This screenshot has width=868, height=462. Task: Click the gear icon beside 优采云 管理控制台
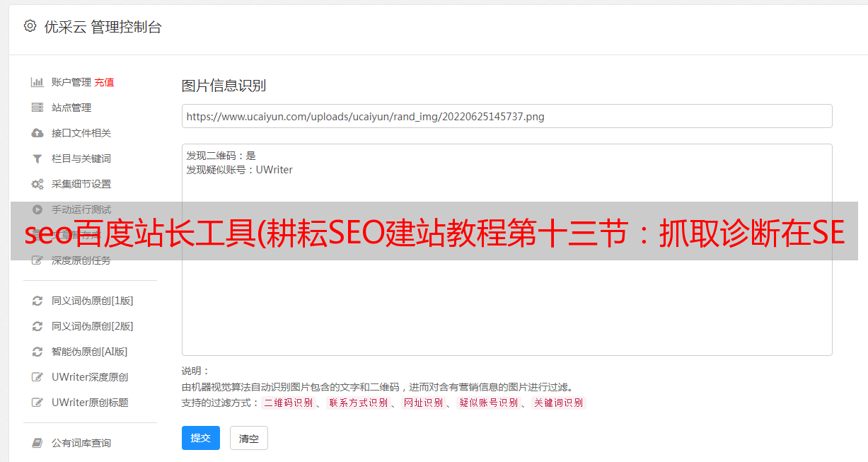click(x=30, y=26)
